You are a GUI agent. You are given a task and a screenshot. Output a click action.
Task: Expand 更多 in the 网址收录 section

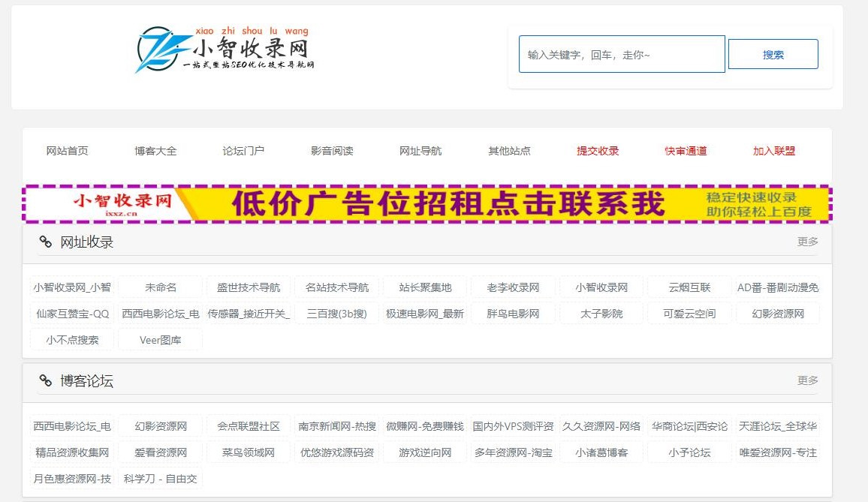pyautogui.click(x=807, y=242)
